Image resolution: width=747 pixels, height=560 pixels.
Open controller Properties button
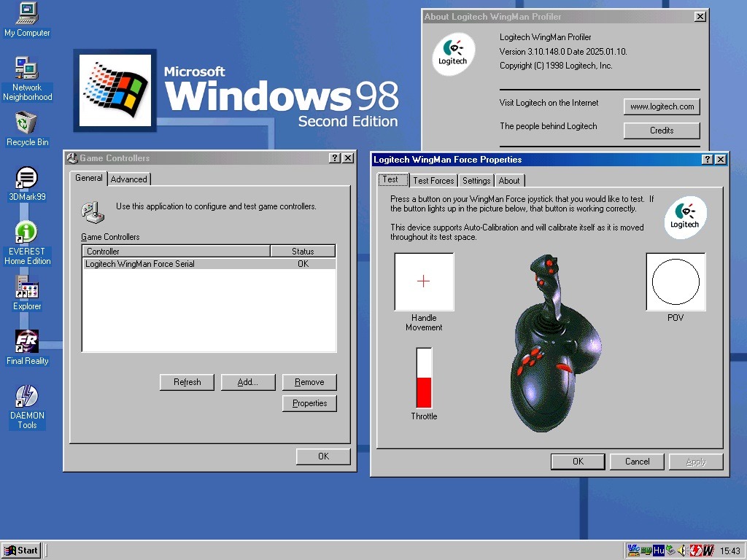pos(309,403)
